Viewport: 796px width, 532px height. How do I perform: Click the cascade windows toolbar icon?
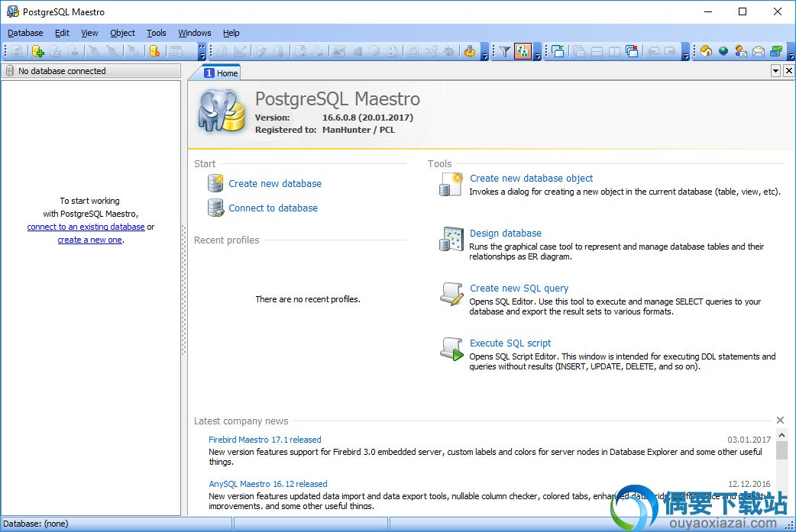coord(579,51)
